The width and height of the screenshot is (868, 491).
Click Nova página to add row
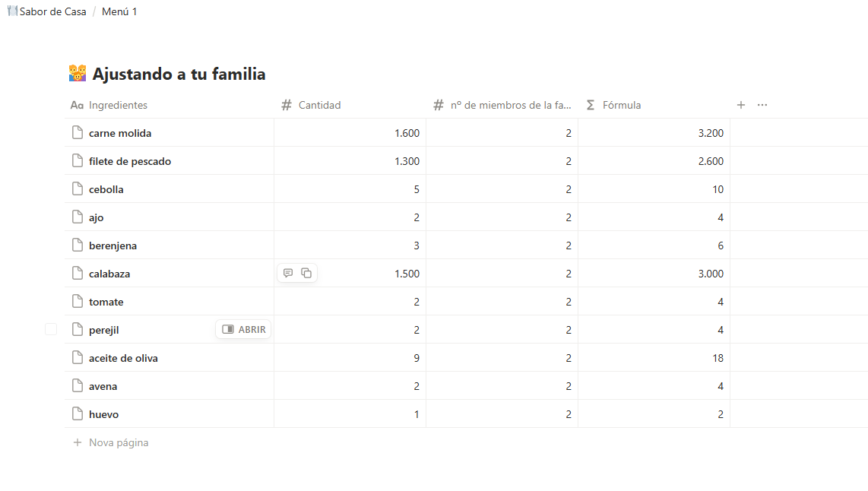(118, 442)
